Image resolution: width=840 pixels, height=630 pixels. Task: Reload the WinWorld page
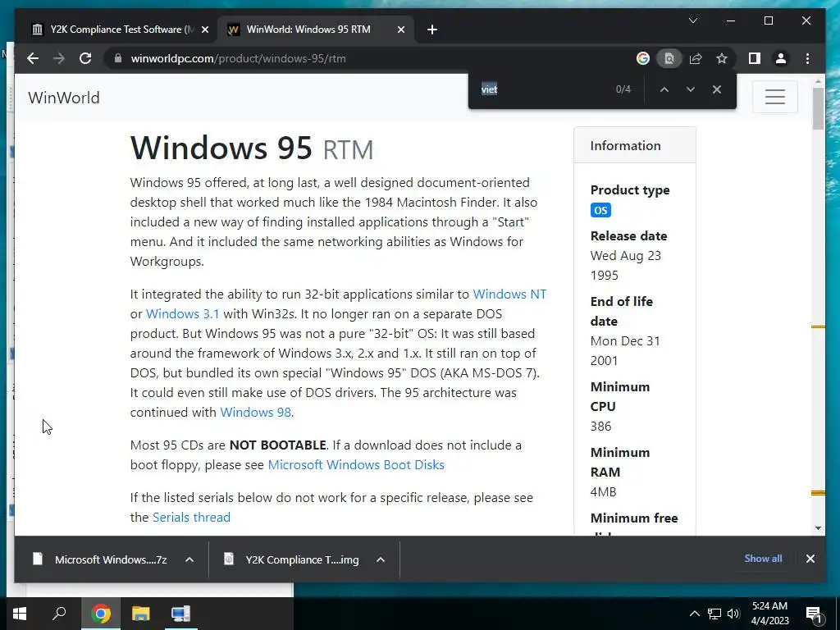point(85,58)
